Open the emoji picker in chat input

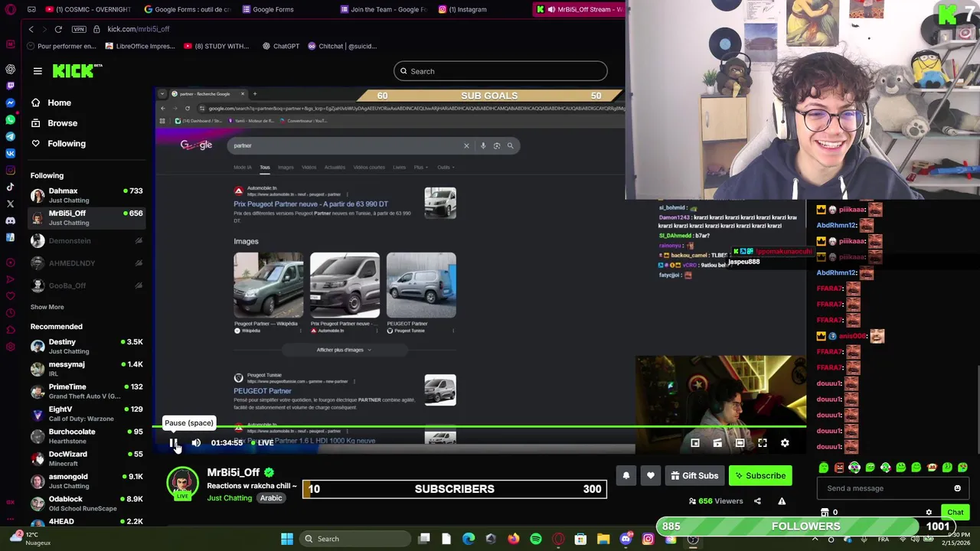click(957, 488)
